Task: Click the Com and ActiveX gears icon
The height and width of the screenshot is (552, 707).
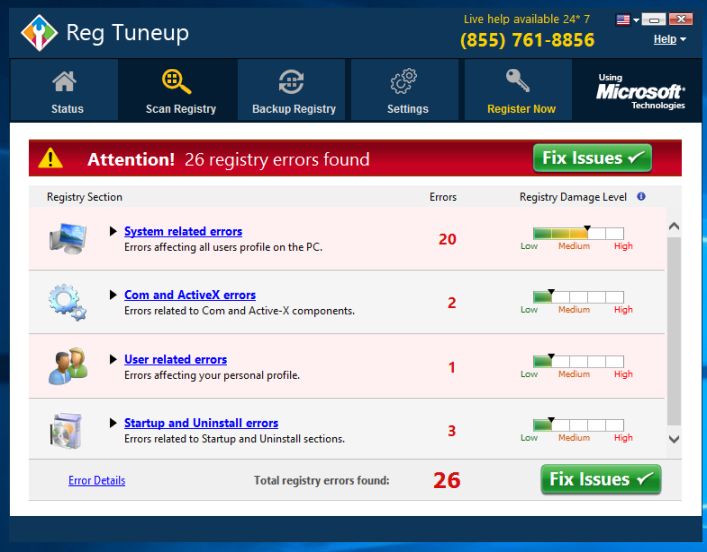Action: (67, 302)
